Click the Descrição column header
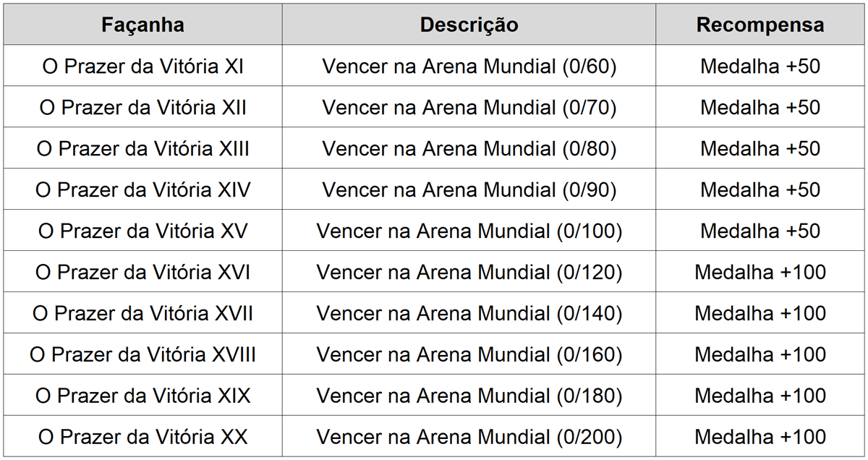Image resolution: width=868 pixels, height=460 pixels. pos(469,25)
